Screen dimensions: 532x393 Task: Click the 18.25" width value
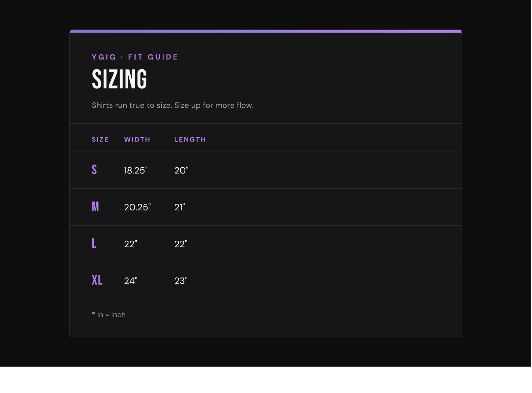point(136,171)
